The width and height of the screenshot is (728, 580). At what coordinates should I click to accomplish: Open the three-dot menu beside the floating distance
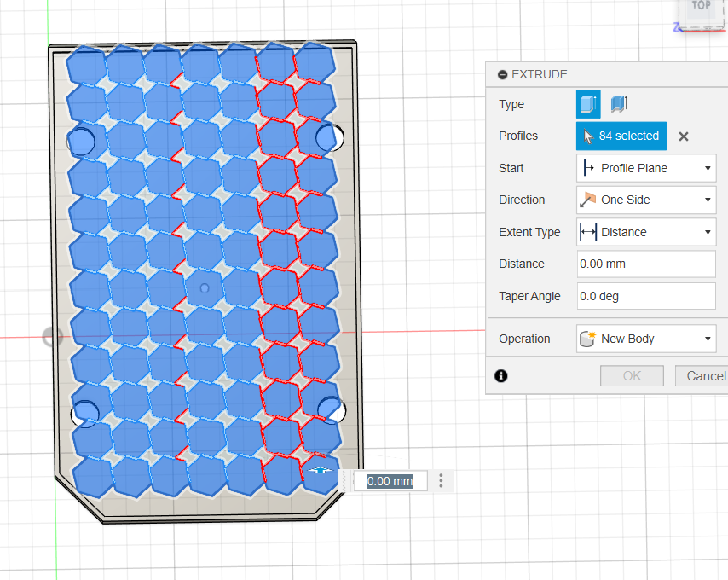point(441,481)
